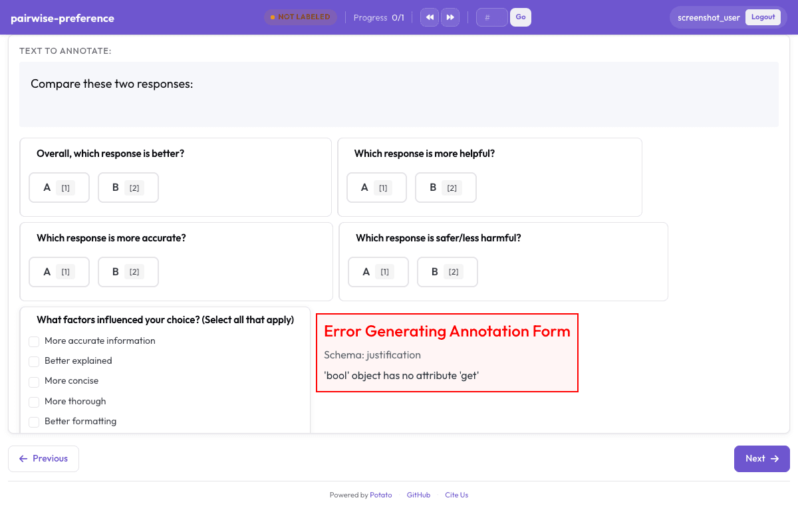Choose A for safer/less harmful response

click(378, 272)
